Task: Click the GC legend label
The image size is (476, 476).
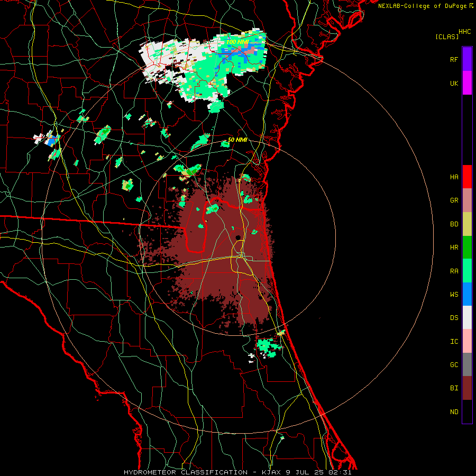Action: (454, 365)
